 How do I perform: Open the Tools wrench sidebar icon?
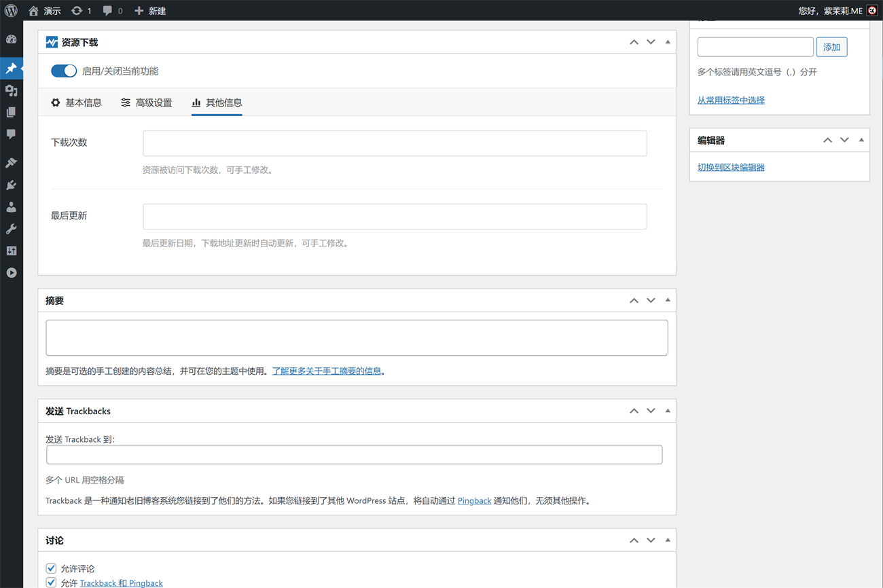click(12, 229)
